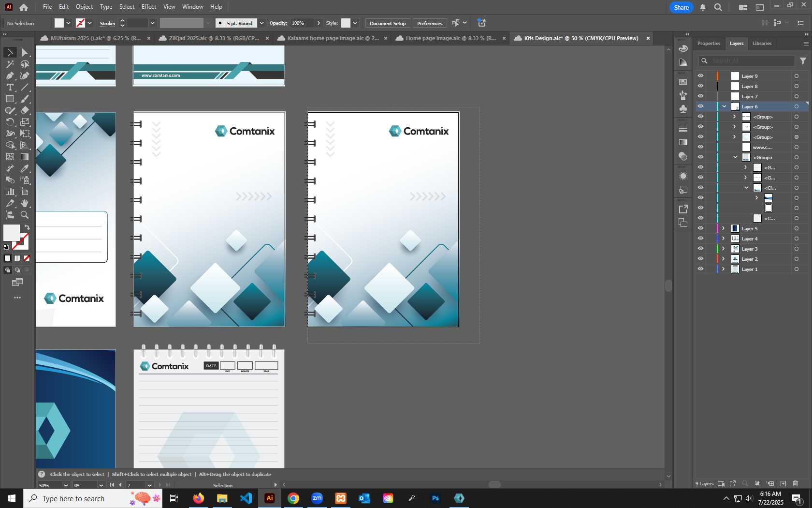Expand Layer 5 in Layers panel
The width and height of the screenshot is (812, 508).
tap(724, 228)
